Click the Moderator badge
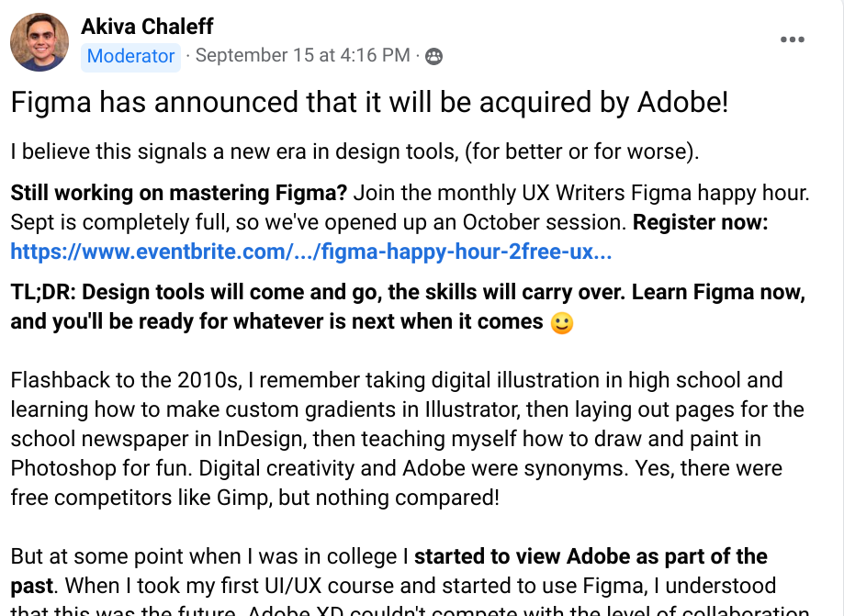 (130, 56)
